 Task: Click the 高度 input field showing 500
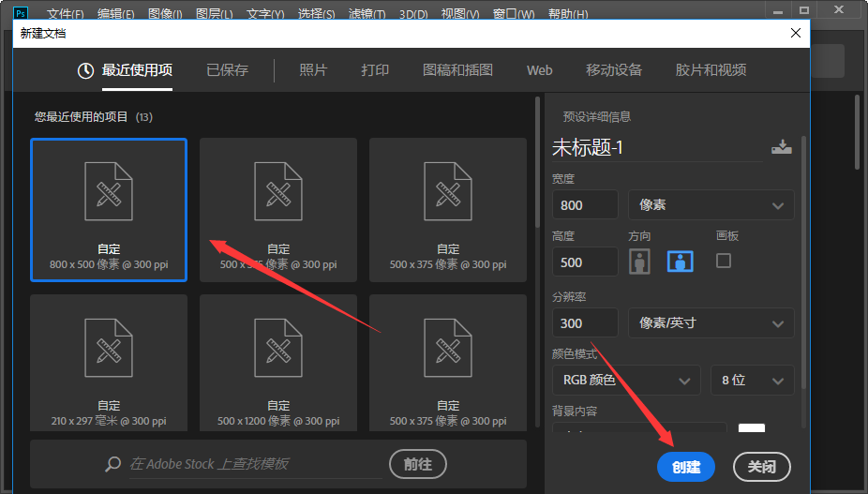click(585, 262)
